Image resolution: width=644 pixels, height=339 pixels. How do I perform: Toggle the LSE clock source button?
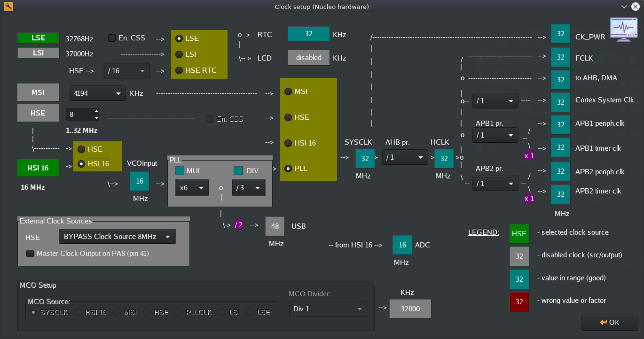pyautogui.click(x=38, y=38)
